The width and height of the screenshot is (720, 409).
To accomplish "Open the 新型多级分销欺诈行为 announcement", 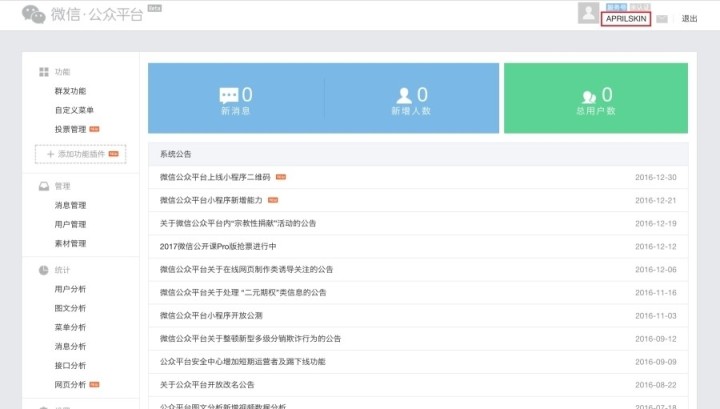I will pos(250,339).
